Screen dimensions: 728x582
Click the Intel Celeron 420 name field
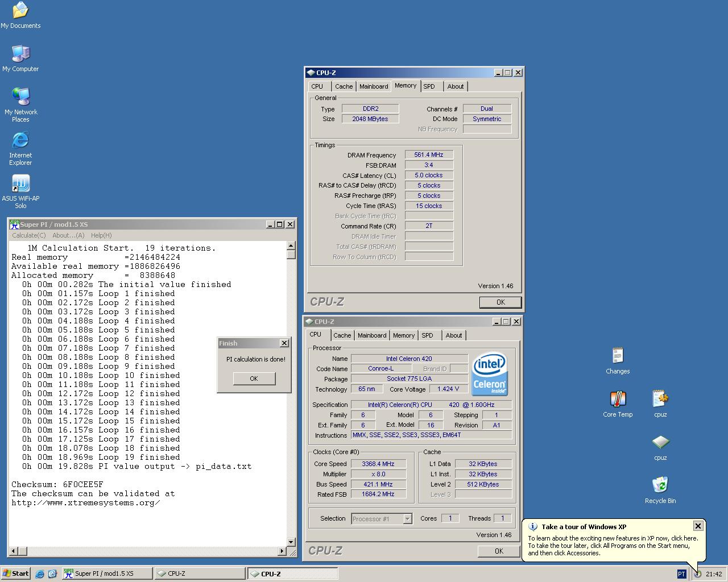click(409, 359)
